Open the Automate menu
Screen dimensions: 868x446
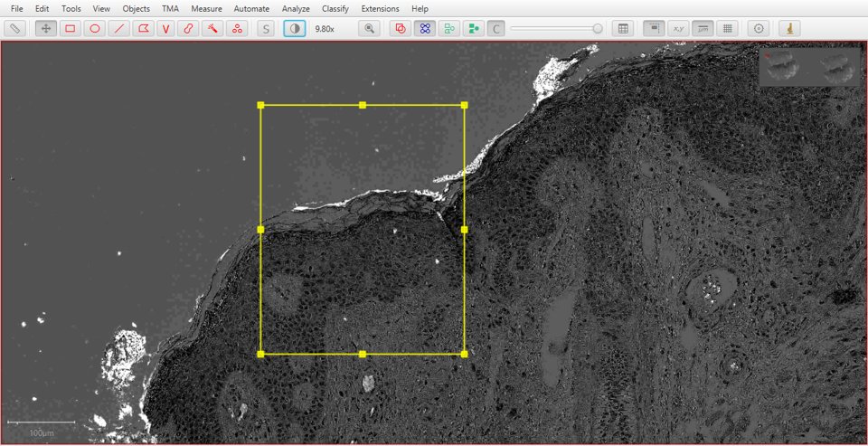(x=251, y=9)
